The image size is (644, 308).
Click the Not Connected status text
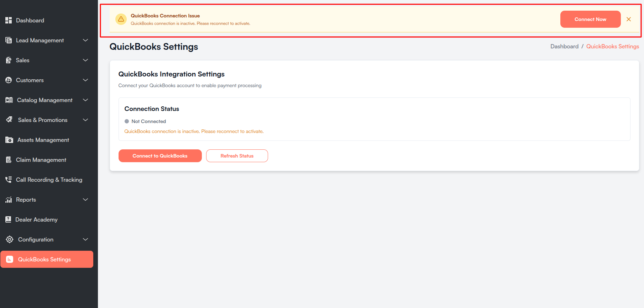(148, 121)
